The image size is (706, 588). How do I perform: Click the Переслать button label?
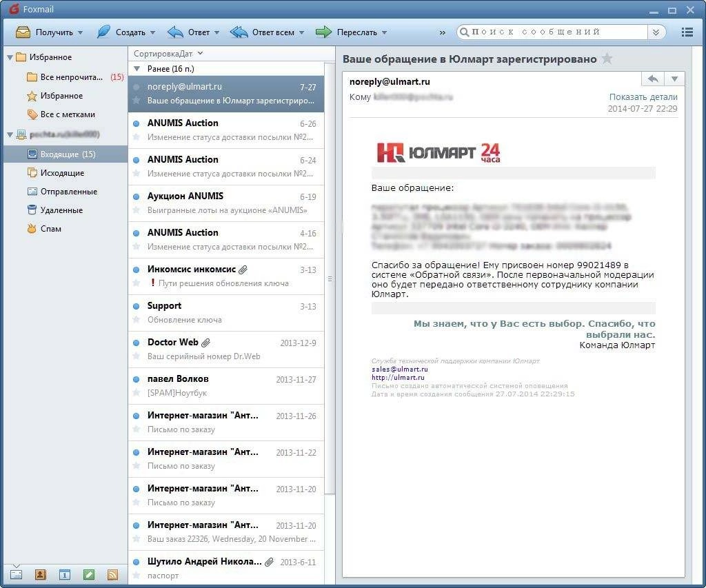click(356, 32)
